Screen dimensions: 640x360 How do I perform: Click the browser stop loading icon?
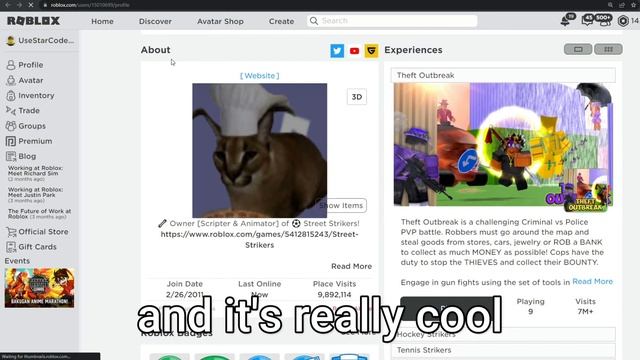point(31,5)
